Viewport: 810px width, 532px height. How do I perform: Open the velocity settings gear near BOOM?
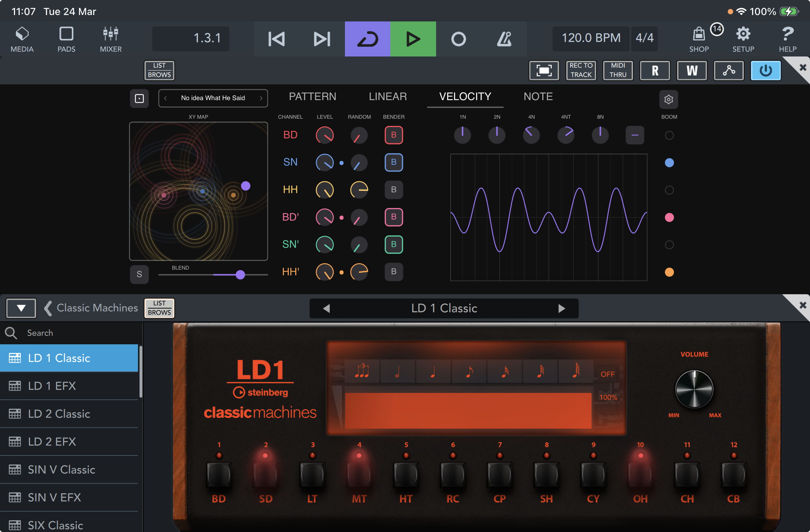click(668, 99)
